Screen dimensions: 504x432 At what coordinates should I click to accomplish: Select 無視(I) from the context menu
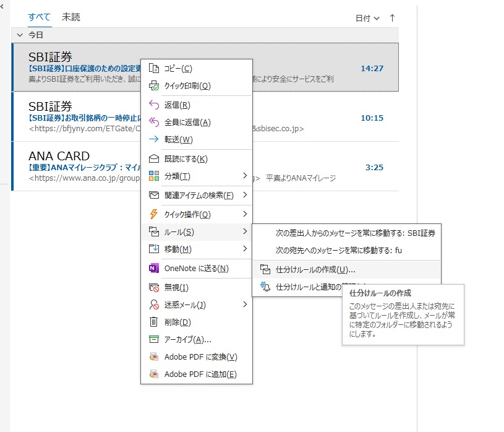[197, 287]
